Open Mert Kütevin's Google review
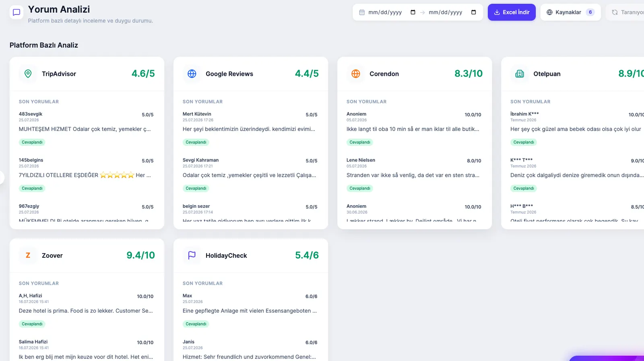The image size is (644, 361). (250, 128)
